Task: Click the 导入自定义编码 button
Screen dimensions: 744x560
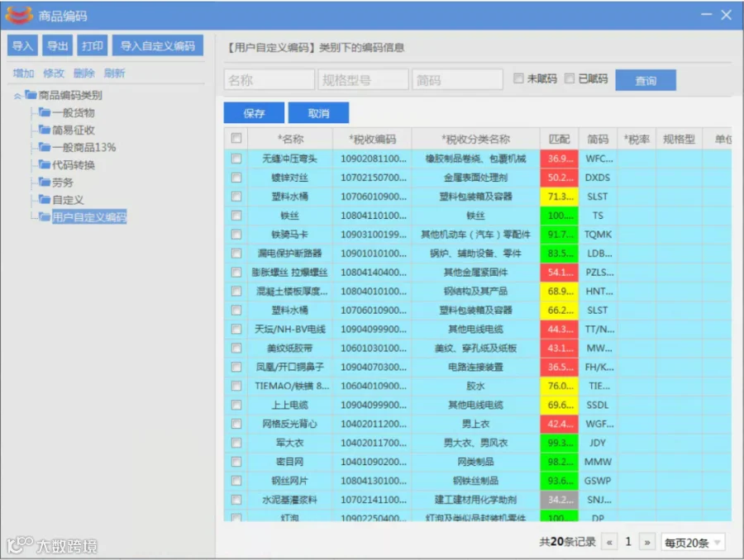Action: pyautogui.click(x=158, y=45)
